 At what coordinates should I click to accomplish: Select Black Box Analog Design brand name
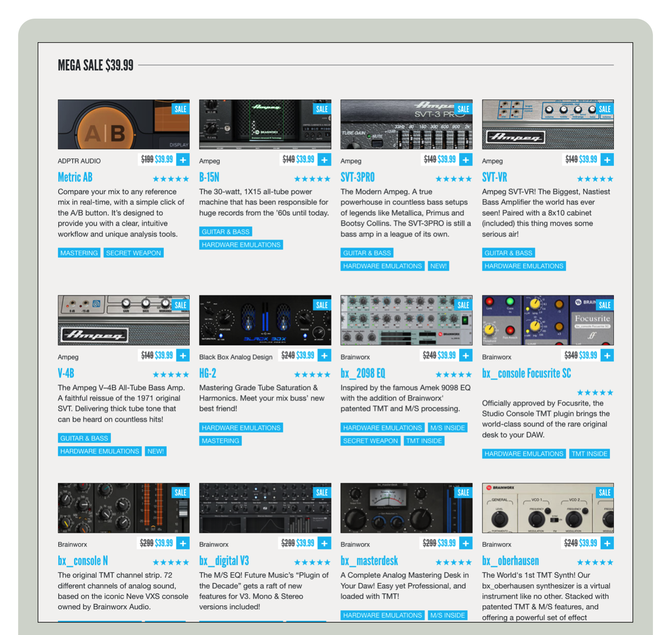(236, 357)
